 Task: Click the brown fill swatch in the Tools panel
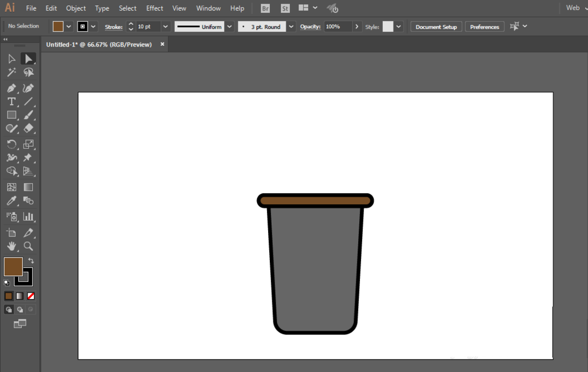tap(13, 267)
